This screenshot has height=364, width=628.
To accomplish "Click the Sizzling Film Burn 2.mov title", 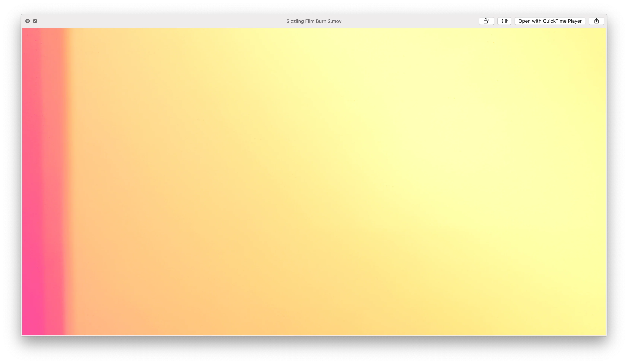I will tap(313, 21).
